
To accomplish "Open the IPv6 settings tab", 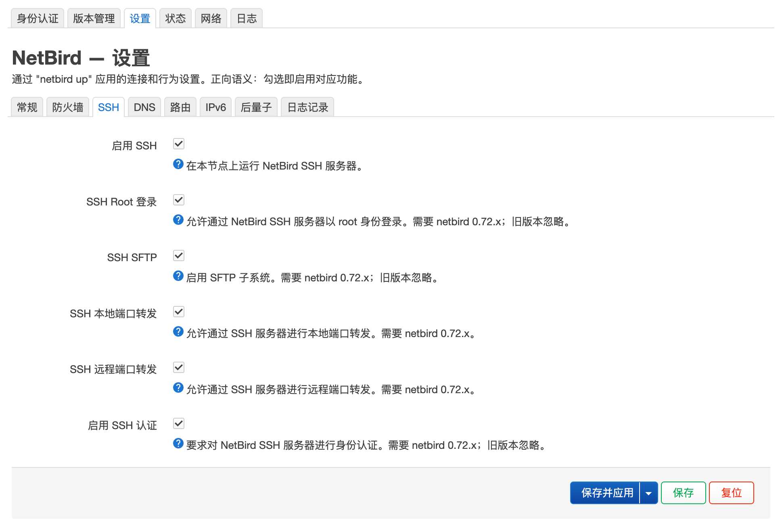I will pos(216,107).
